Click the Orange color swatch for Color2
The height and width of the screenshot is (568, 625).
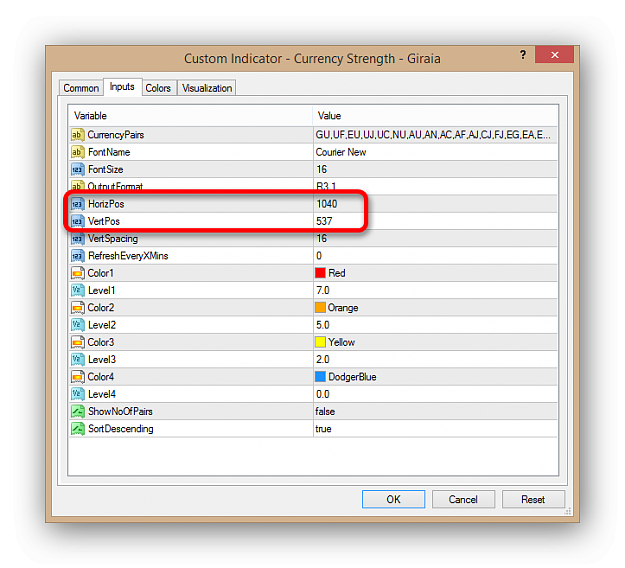pyautogui.click(x=320, y=308)
